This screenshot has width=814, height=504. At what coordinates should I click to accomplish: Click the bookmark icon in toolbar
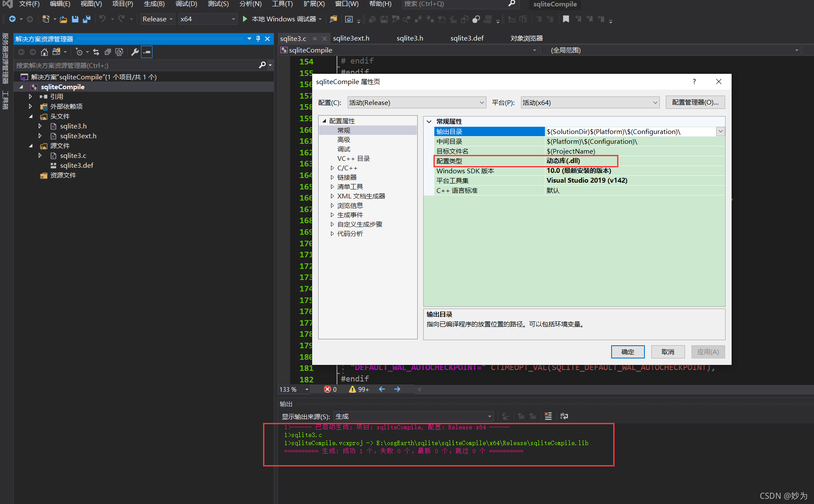pos(566,19)
